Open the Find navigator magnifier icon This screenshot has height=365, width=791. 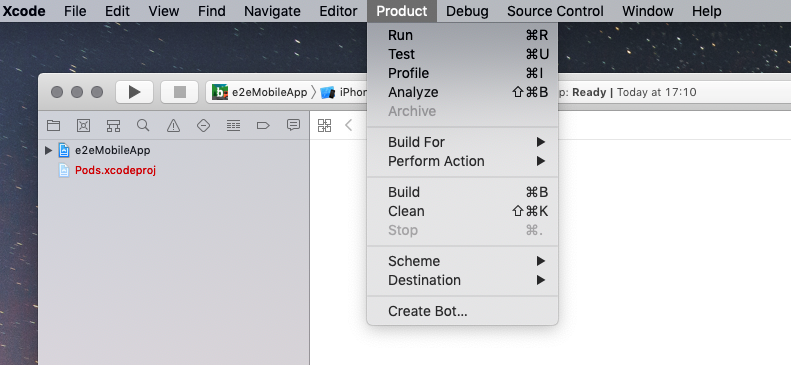click(143, 126)
